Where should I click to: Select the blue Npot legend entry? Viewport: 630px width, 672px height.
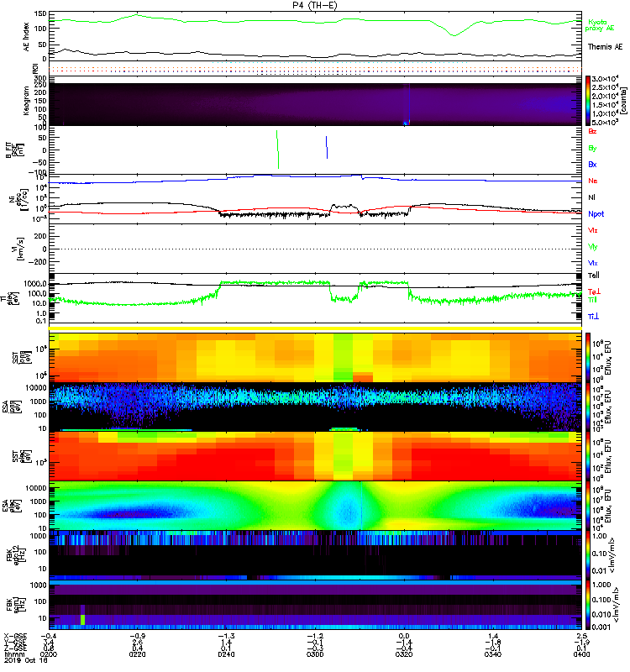pos(596,214)
